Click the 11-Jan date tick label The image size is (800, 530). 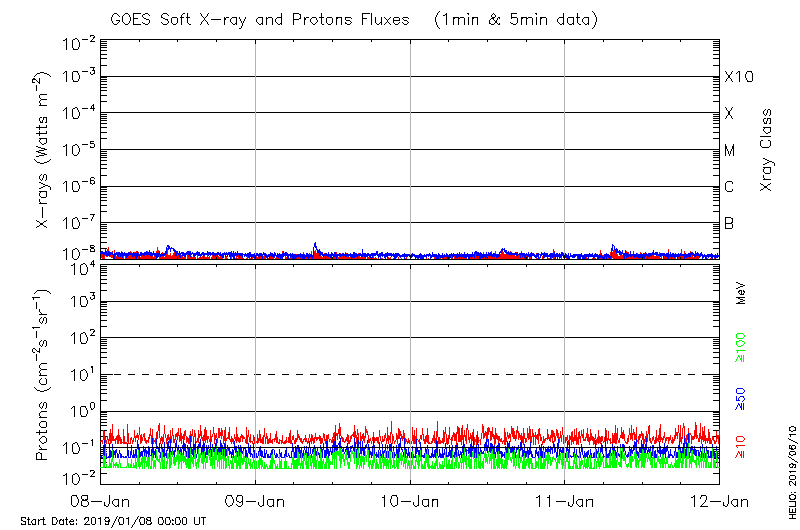[565, 499]
